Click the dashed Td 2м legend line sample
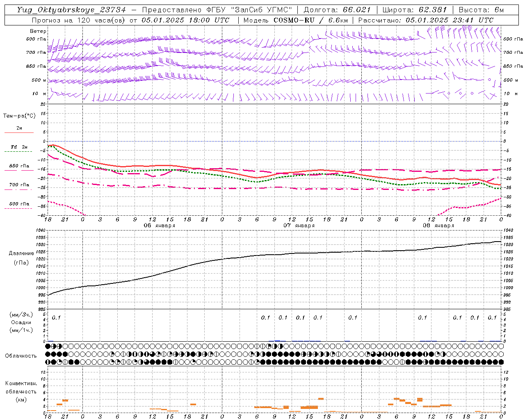525x420 pixels. click(x=19, y=152)
